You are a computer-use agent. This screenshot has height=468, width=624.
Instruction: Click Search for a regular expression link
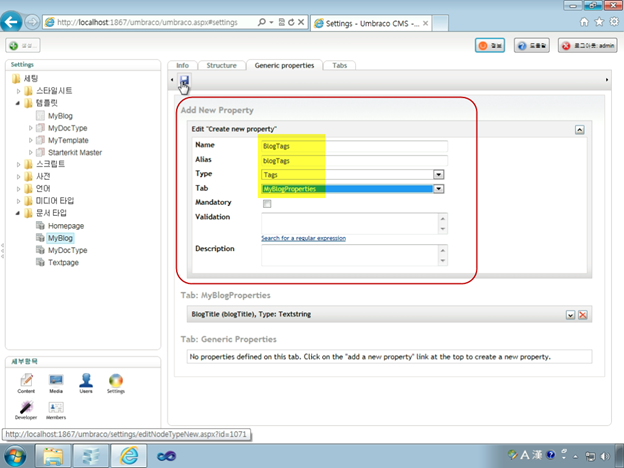tap(303, 238)
